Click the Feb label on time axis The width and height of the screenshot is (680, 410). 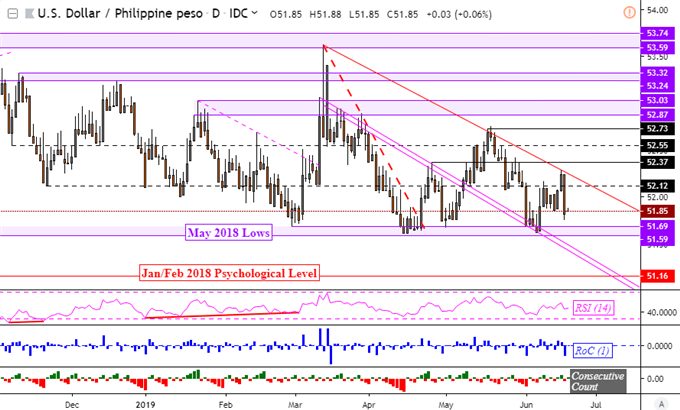pos(226,405)
